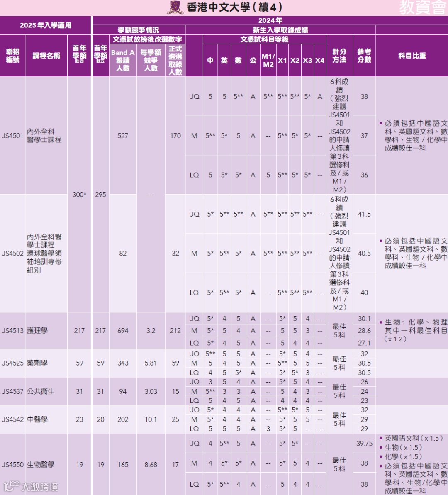
Task: Select the course name containing 環球醫學領袖培訓專修組別
Action: coord(44,254)
